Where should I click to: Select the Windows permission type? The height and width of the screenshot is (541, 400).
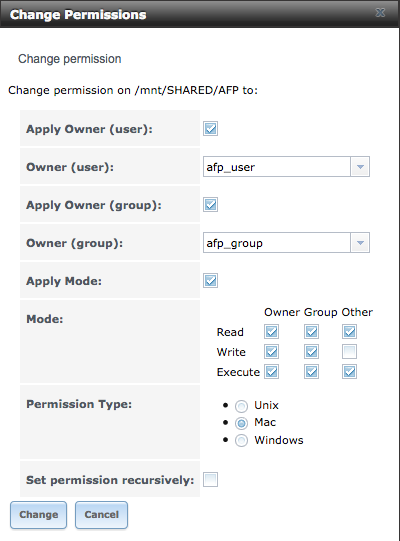point(241,441)
